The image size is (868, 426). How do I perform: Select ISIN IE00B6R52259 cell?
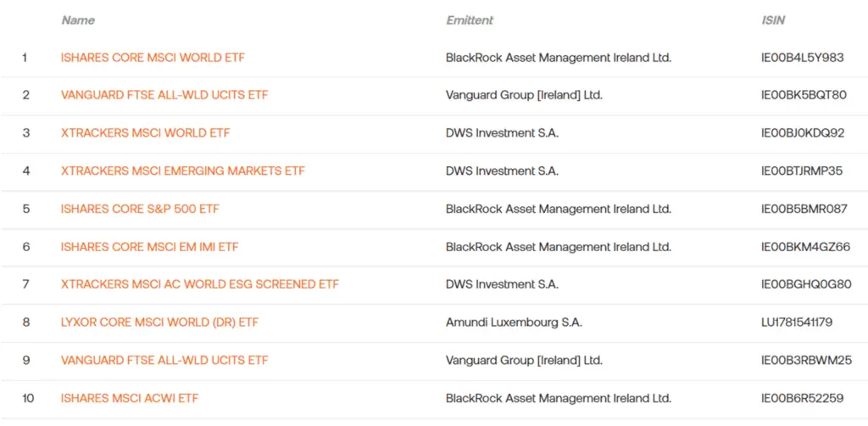pos(803,398)
